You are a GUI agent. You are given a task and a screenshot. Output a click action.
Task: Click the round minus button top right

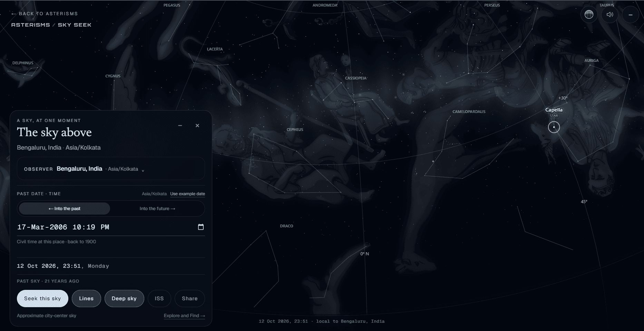[x=631, y=15]
